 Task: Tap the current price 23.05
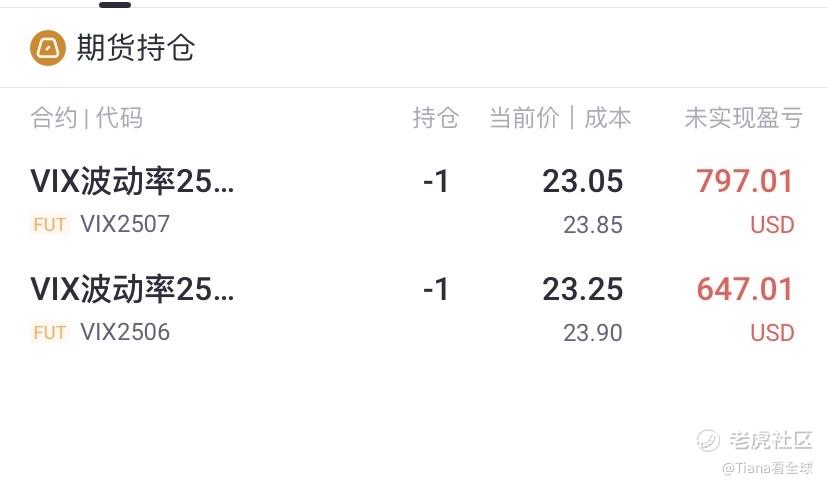(x=583, y=181)
